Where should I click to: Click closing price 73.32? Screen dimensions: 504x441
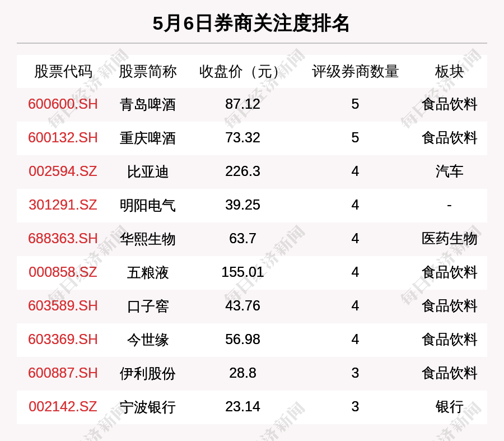(x=242, y=138)
